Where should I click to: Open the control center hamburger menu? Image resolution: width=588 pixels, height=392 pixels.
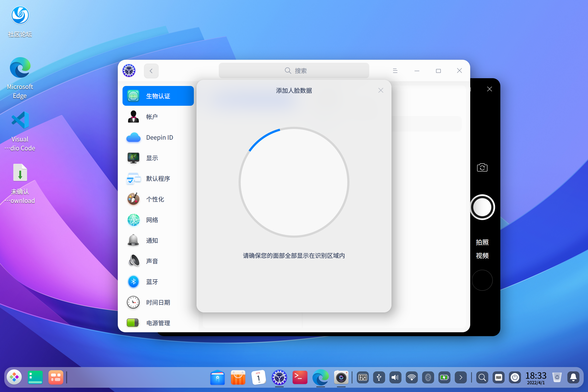click(x=395, y=71)
